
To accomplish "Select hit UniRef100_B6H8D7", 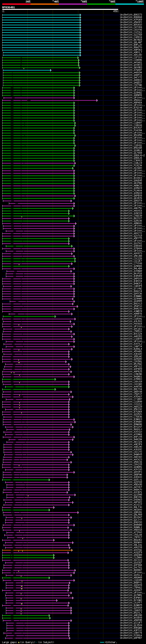I will pos(131,570).
